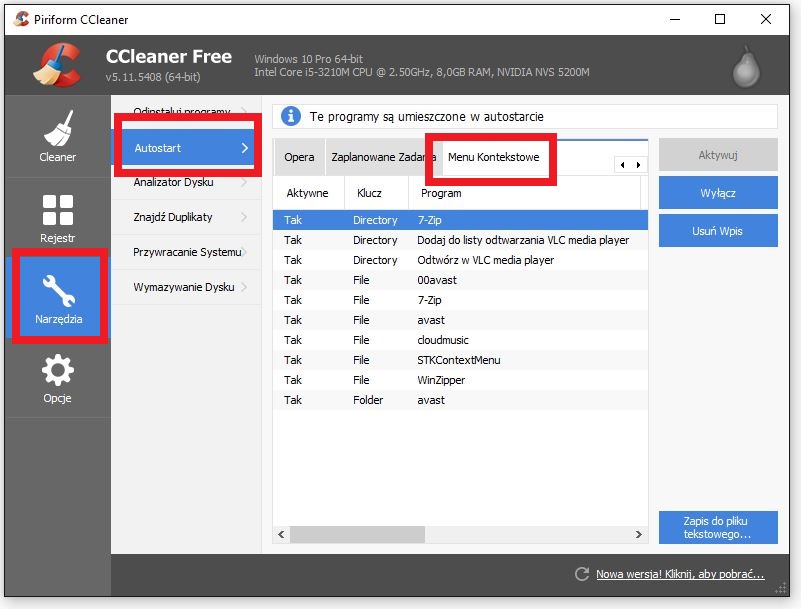The width and height of the screenshot is (801, 609).
Task: Click the horizontal scrollbar thumb
Action: pyautogui.click(x=357, y=534)
